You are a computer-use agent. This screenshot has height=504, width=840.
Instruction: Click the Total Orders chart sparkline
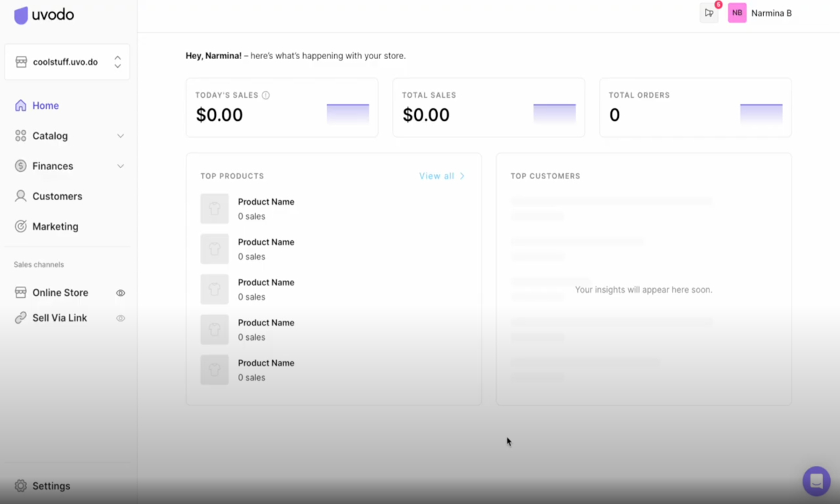pyautogui.click(x=761, y=114)
